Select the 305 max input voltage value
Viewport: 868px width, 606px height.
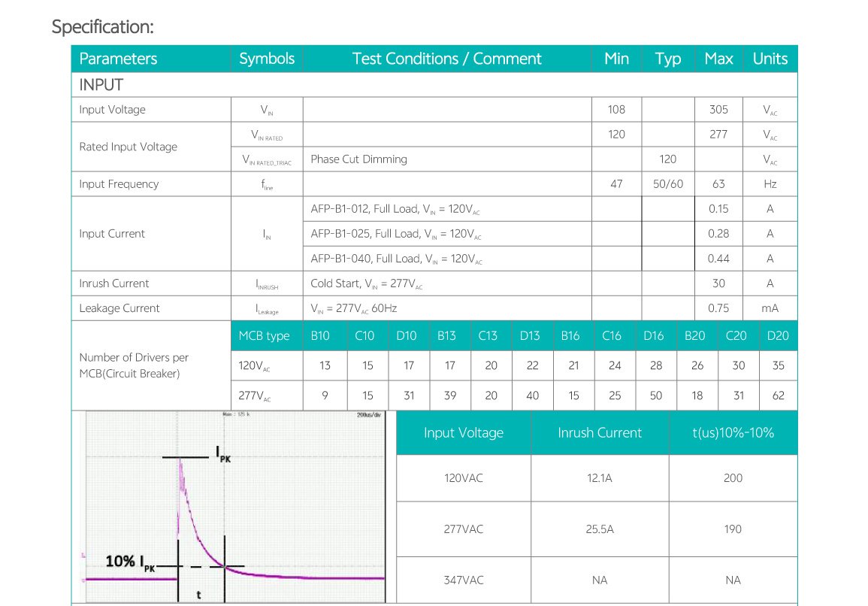tap(718, 110)
